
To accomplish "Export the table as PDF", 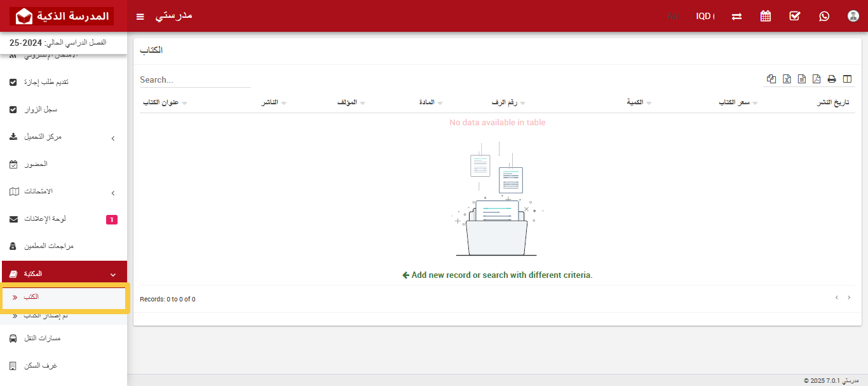I will 817,79.
